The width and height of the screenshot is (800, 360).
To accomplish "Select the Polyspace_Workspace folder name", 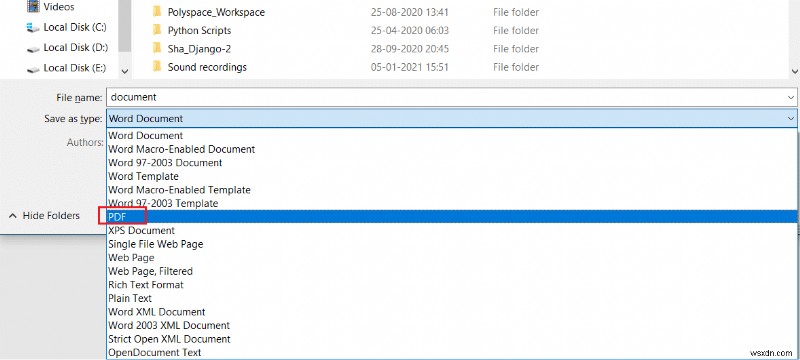I will [x=216, y=12].
